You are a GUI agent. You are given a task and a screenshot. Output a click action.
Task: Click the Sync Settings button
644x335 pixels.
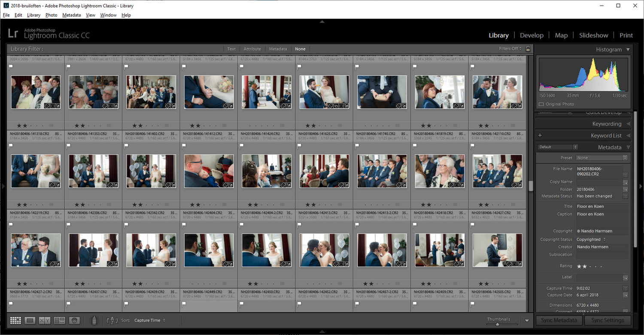(x=608, y=320)
